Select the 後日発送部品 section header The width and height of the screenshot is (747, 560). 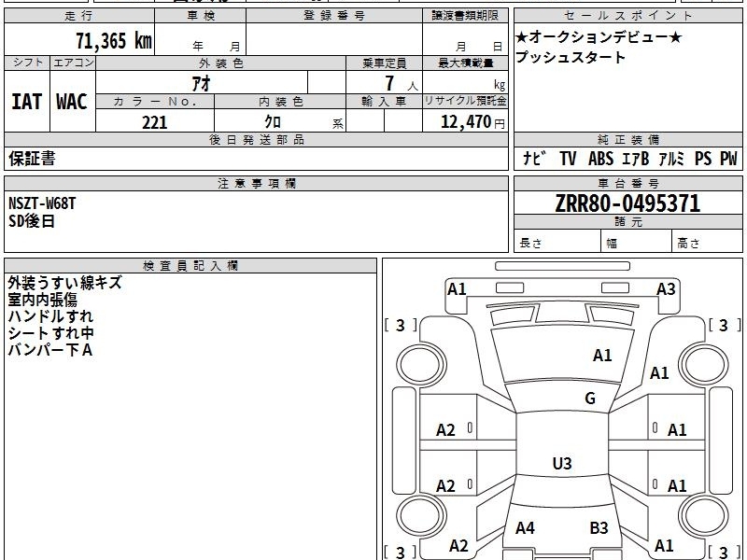click(x=256, y=139)
